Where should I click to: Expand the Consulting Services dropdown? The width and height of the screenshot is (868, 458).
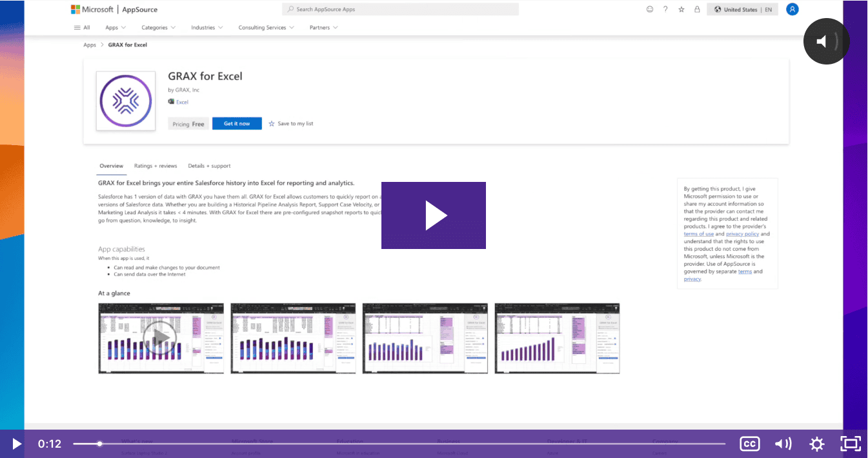(x=267, y=28)
